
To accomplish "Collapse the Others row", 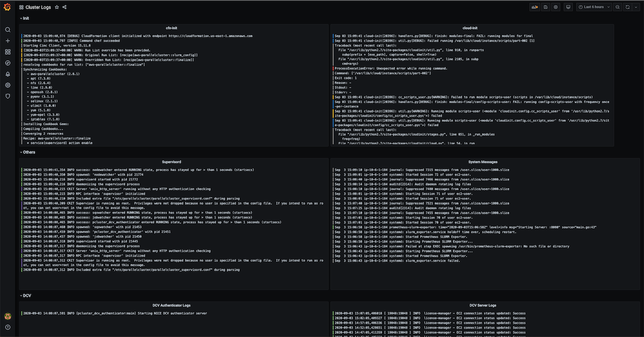I will tap(29, 152).
